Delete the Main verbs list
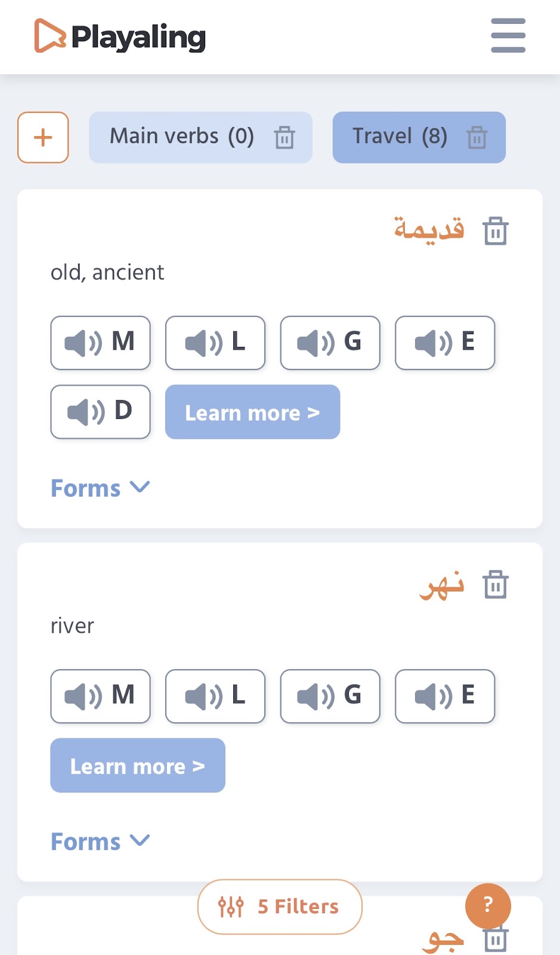 (286, 137)
